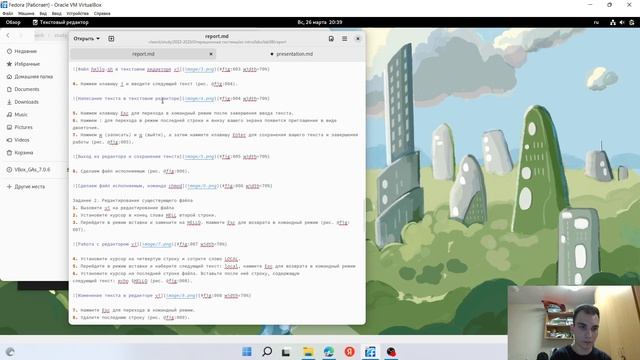Click the network icon in GNOME top bar

[x=613, y=22]
